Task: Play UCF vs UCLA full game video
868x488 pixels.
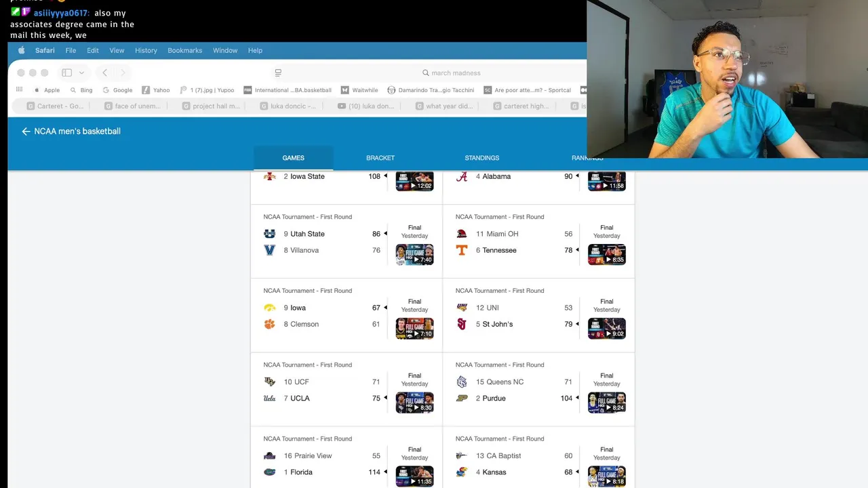Action: 414,402
